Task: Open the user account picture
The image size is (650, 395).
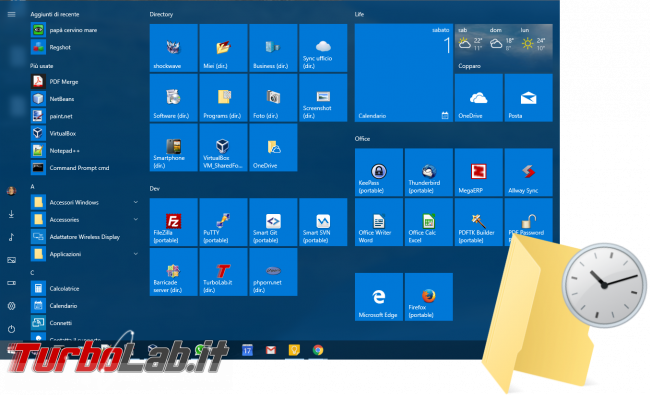Action: [12, 191]
